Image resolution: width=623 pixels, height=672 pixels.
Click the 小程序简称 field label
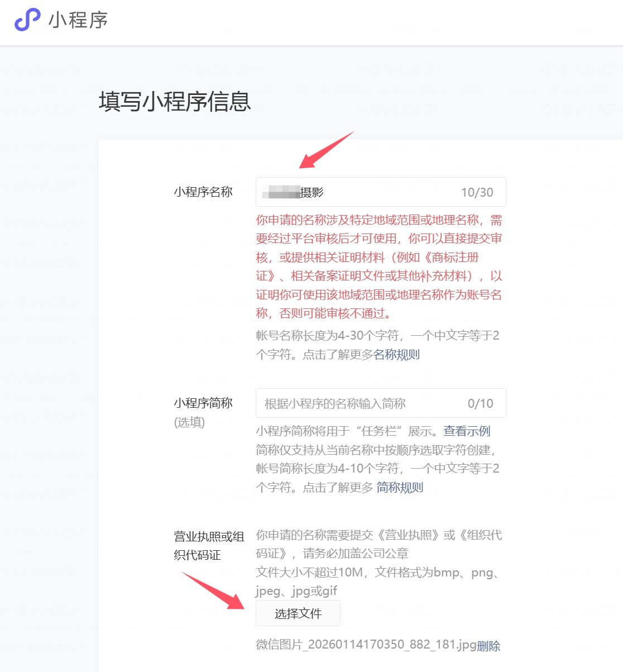(x=203, y=403)
